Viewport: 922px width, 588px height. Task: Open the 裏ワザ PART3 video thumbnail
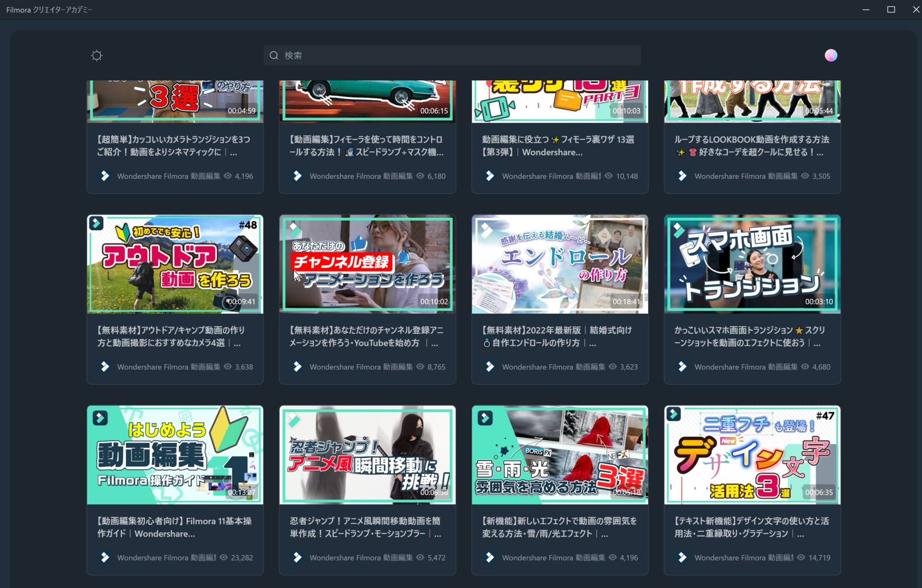pyautogui.click(x=560, y=101)
